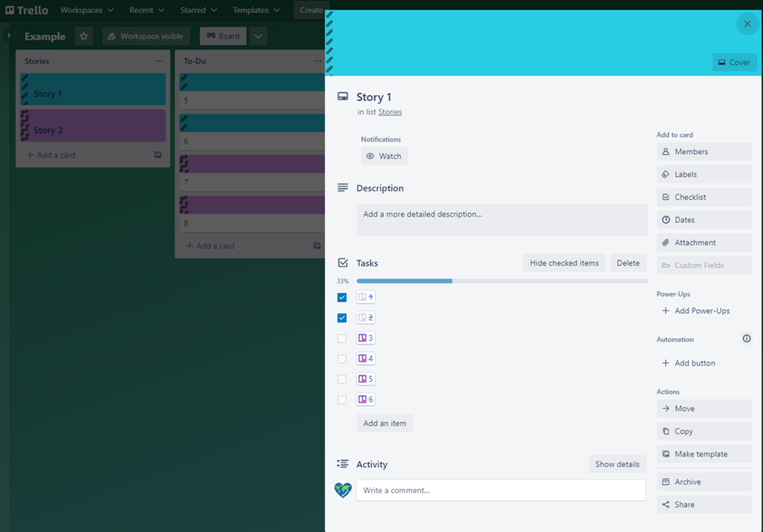Click the Tasks checklist icon

tap(343, 263)
